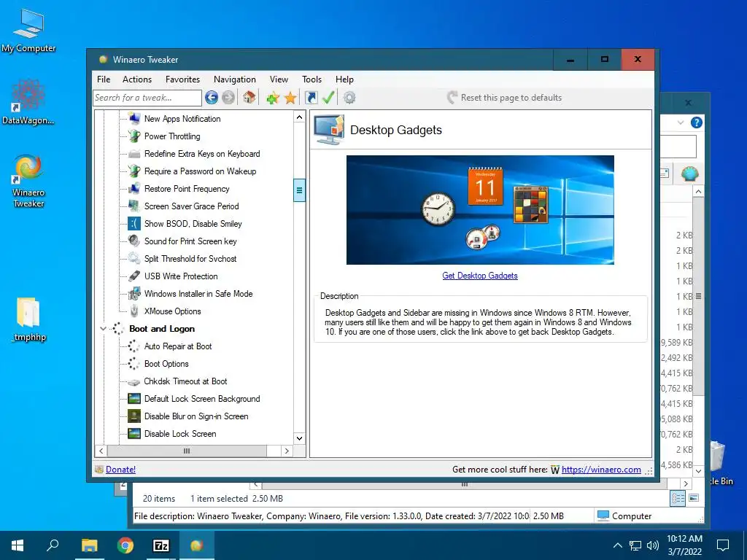This screenshot has width=747, height=560.
Task: Open the View menu
Action: tap(279, 79)
